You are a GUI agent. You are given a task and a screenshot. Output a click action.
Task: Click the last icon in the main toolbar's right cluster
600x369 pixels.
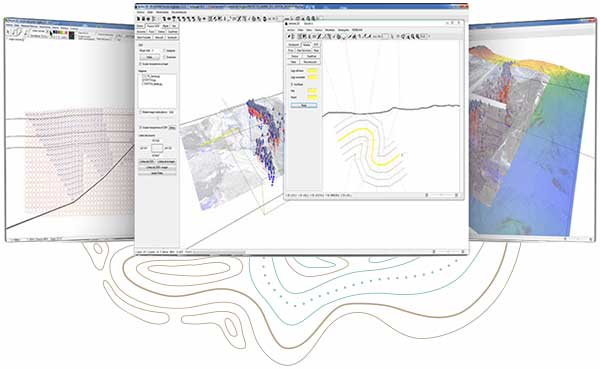tap(314, 18)
